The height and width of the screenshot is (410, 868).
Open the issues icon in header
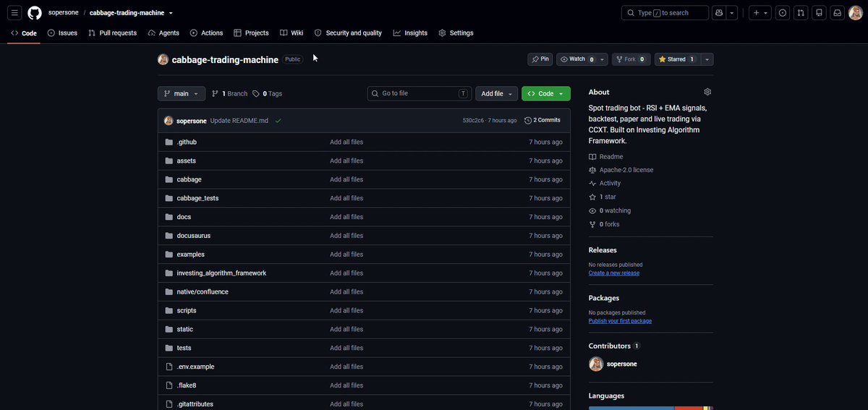click(783, 13)
